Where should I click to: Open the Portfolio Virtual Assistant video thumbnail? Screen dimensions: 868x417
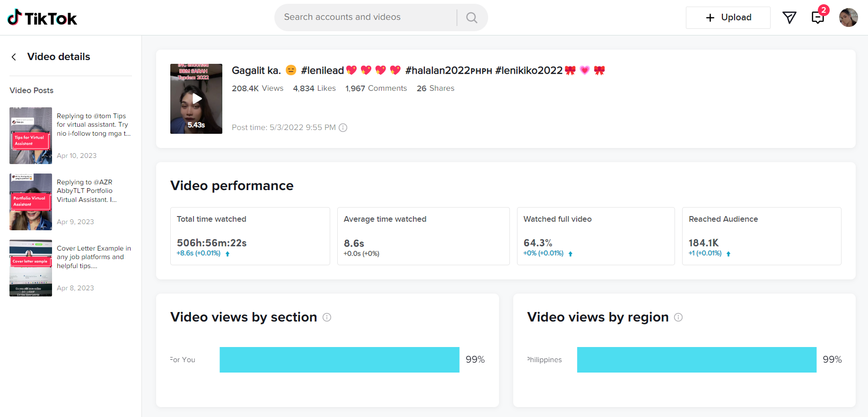click(x=31, y=202)
